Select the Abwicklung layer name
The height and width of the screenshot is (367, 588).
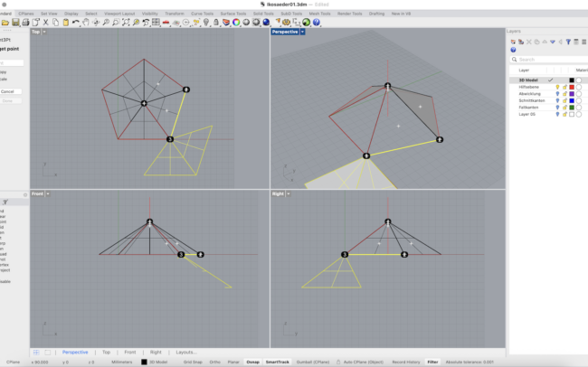click(x=529, y=94)
